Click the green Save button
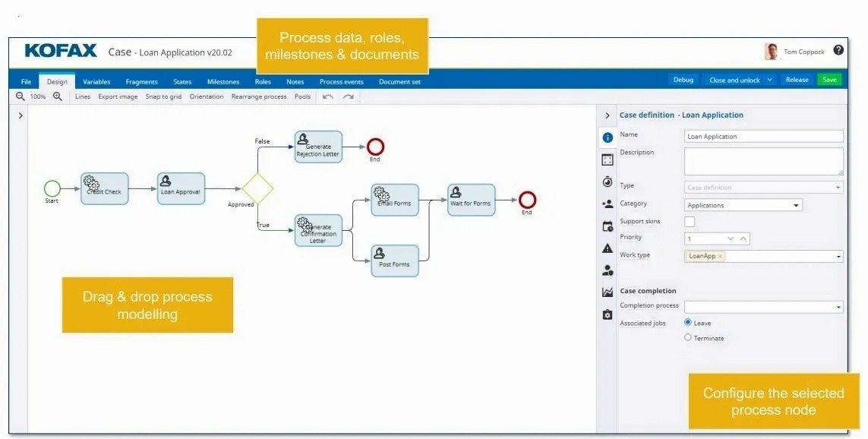This screenshot has width=868, height=439. pos(829,80)
